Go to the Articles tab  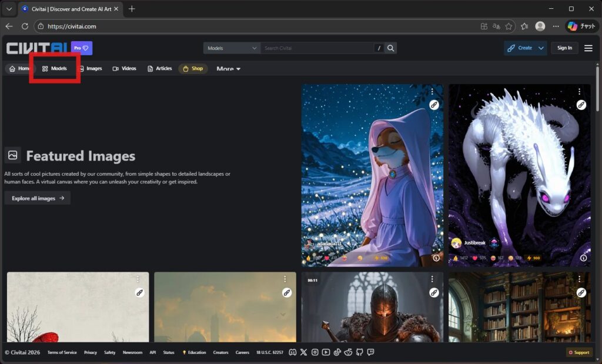click(x=159, y=69)
